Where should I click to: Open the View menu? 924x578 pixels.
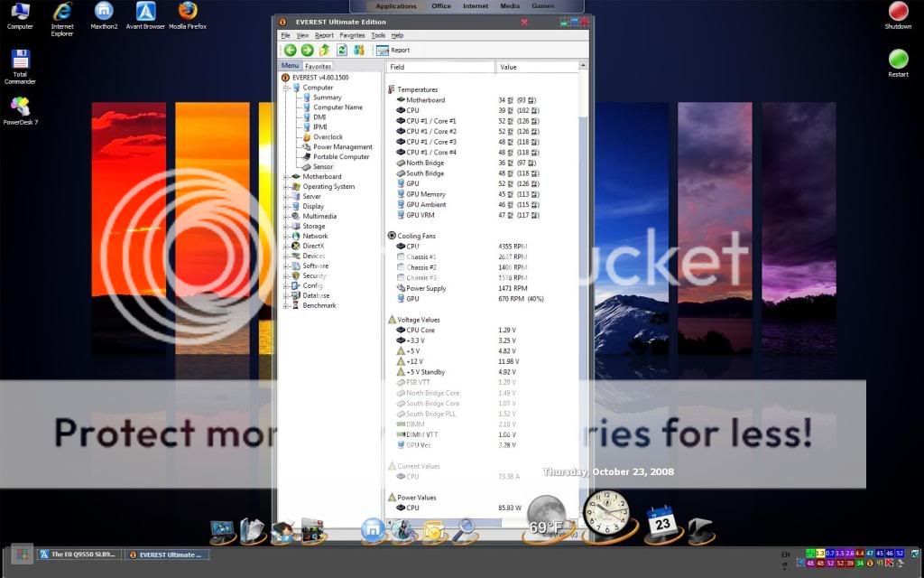pos(302,35)
